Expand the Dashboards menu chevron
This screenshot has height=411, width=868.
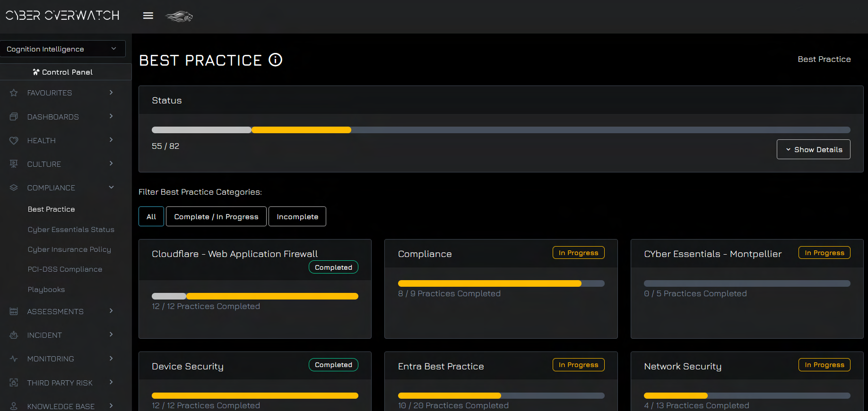pyautogui.click(x=111, y=116)
